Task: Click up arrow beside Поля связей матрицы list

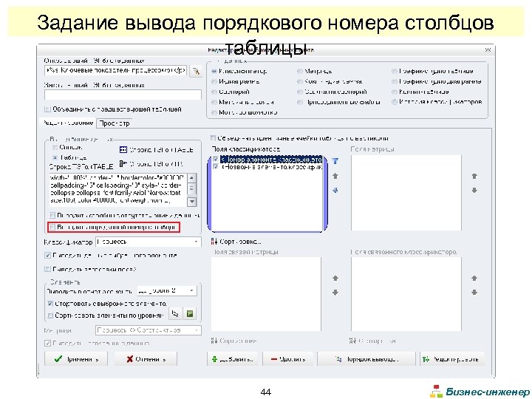Action: pyautogui.click(x=335, y=279)
